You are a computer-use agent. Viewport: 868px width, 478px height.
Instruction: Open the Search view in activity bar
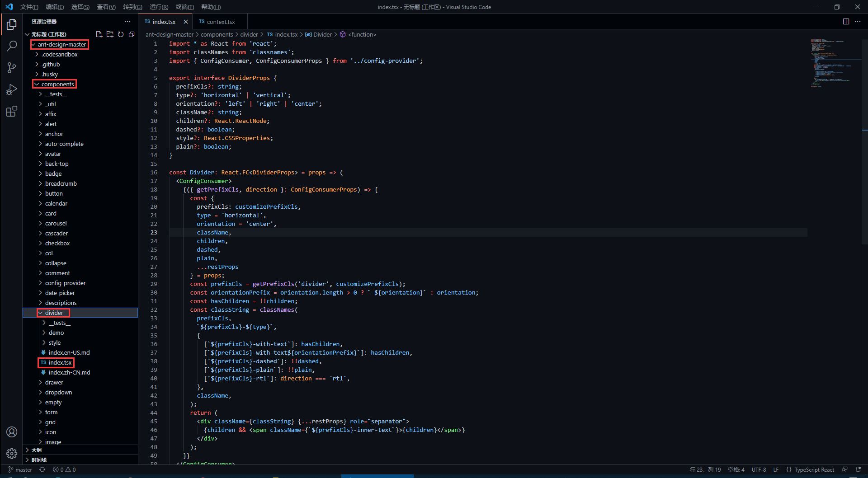click(x=12, y=46)
